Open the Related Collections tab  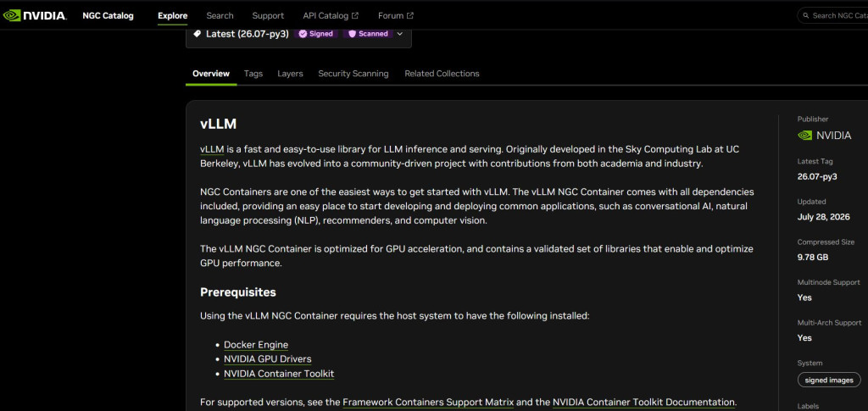coord(442,74)
